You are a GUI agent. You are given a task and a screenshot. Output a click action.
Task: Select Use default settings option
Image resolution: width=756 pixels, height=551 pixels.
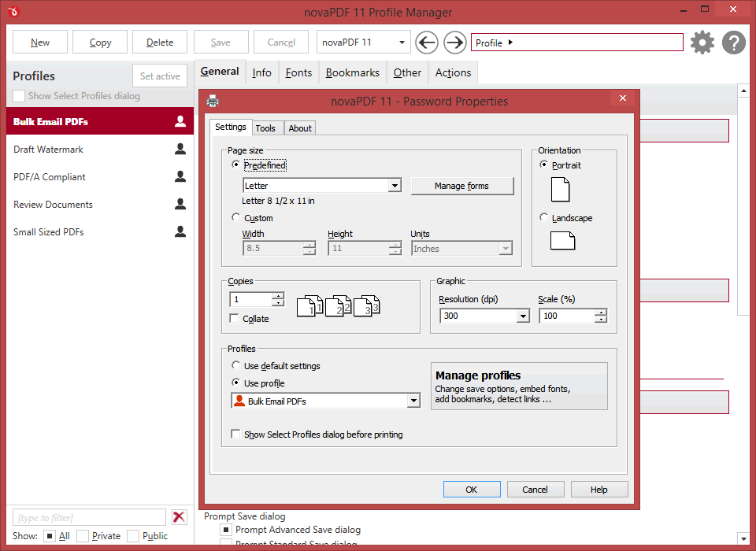click(235, 365)
